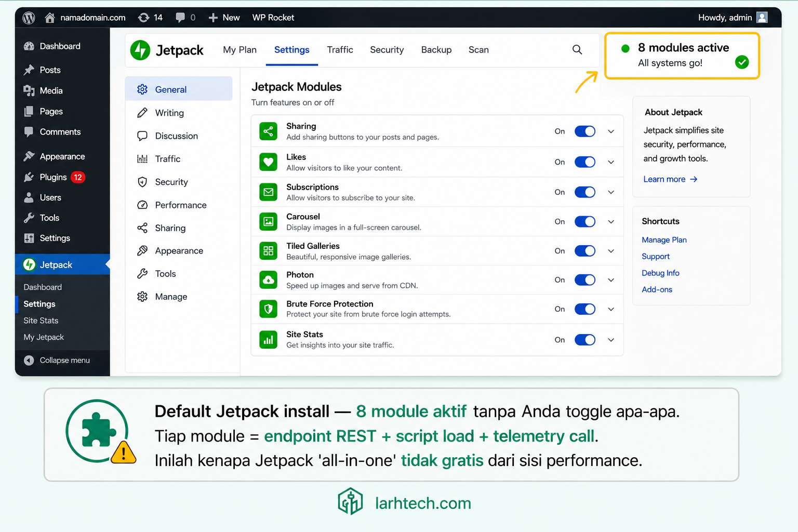The height and width of the screenshot is (532, 798).
Task: Toggle the Carousel module off
Action: tap(585, 222)
